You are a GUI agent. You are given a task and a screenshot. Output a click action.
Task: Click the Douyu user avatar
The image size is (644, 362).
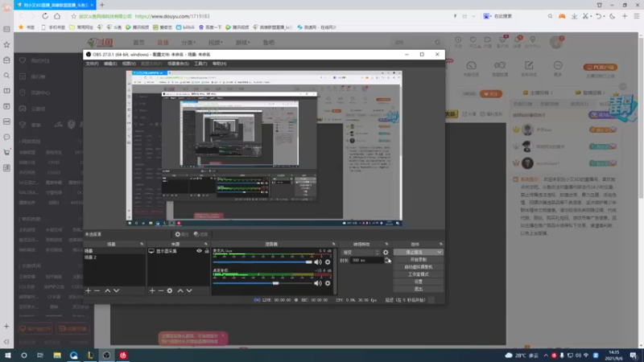pos(556,42)
